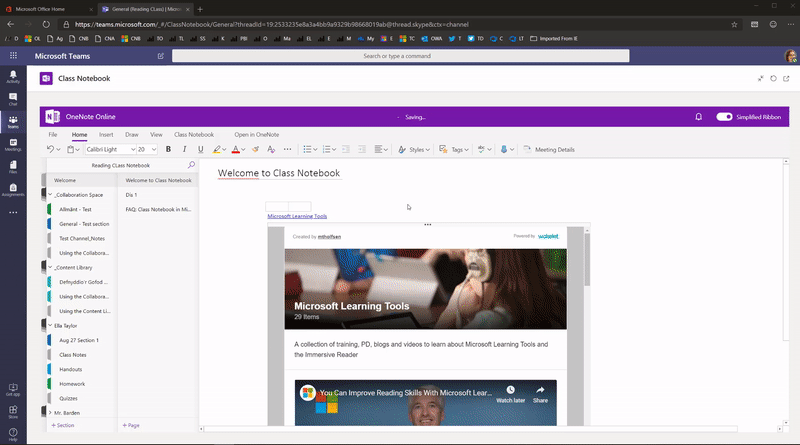Open the Microsoft Learning Tools link
The width and height of the screenshot is (800, 445).
297,216
